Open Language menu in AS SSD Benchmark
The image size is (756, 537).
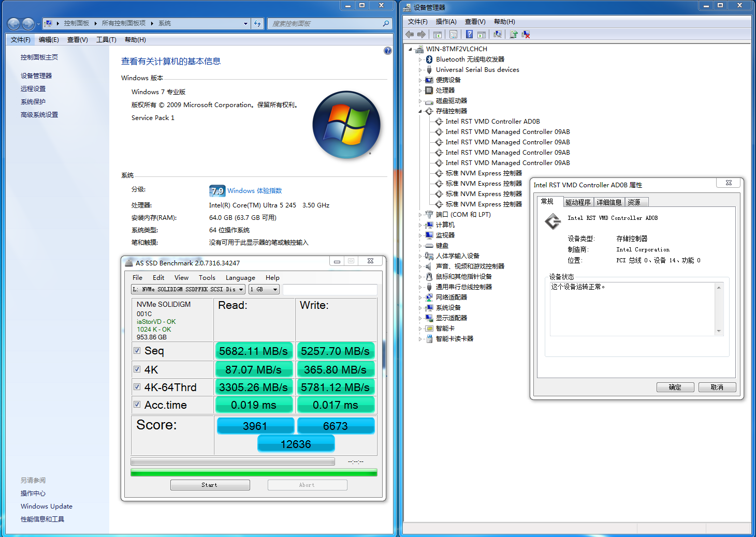240,278
